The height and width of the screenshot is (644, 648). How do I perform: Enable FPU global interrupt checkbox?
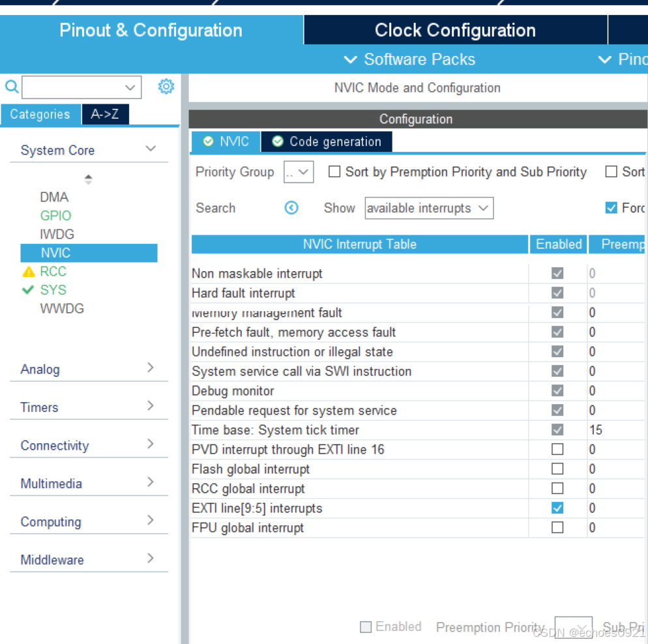pyautogui.click(x=557, y=527)
